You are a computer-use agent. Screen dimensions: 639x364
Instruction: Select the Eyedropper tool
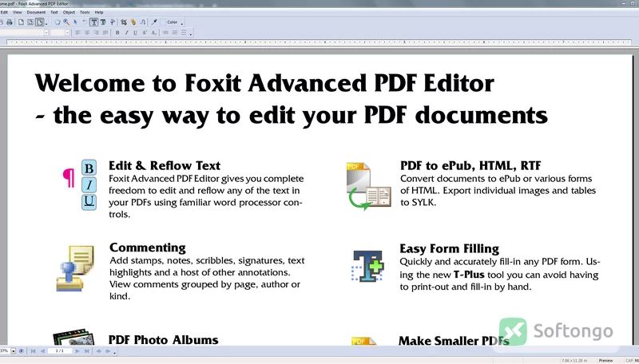(154, 22)
